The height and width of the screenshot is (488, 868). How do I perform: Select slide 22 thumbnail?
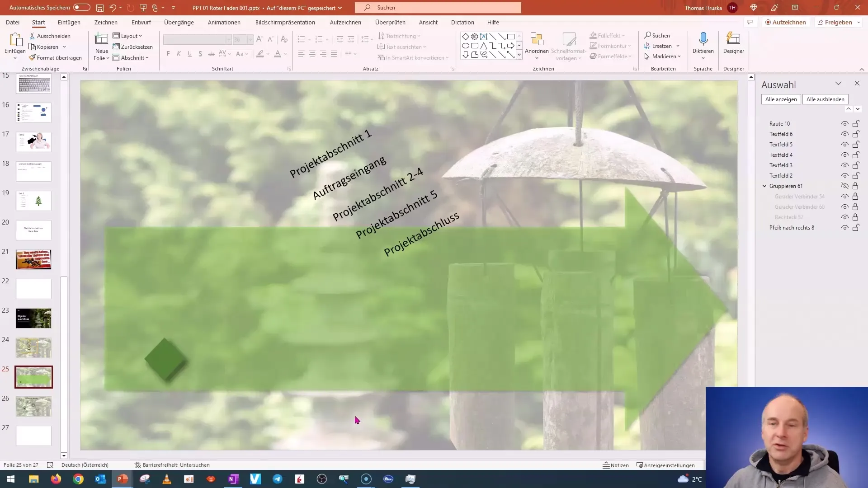(34, 288)
